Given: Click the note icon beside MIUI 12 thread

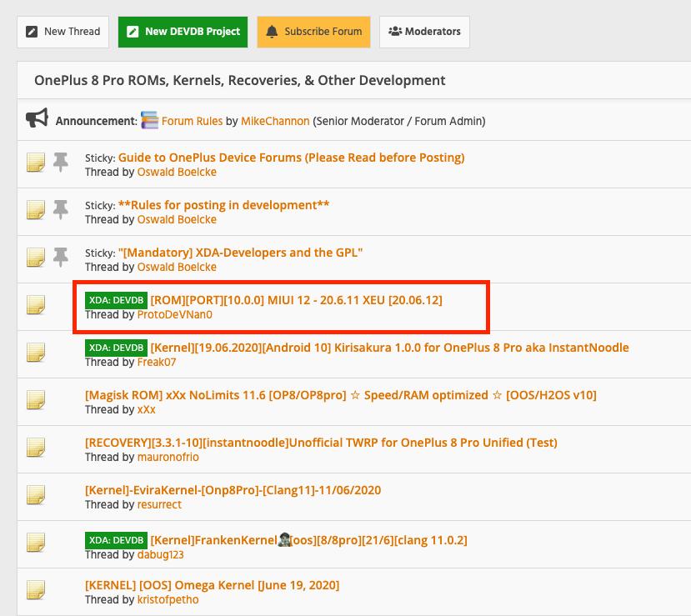Looking at the screenshot, I should 36,305.
